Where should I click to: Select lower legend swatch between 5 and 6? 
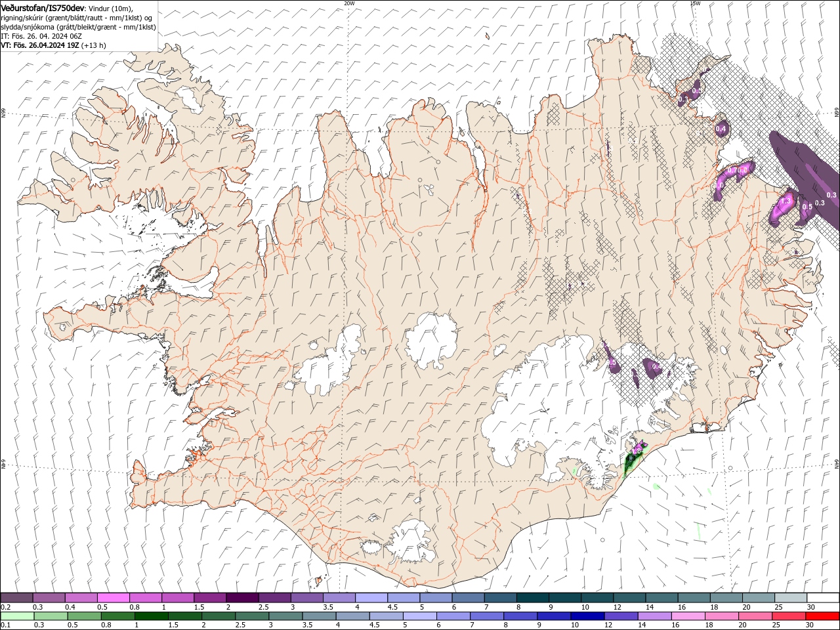coord(420,616)
